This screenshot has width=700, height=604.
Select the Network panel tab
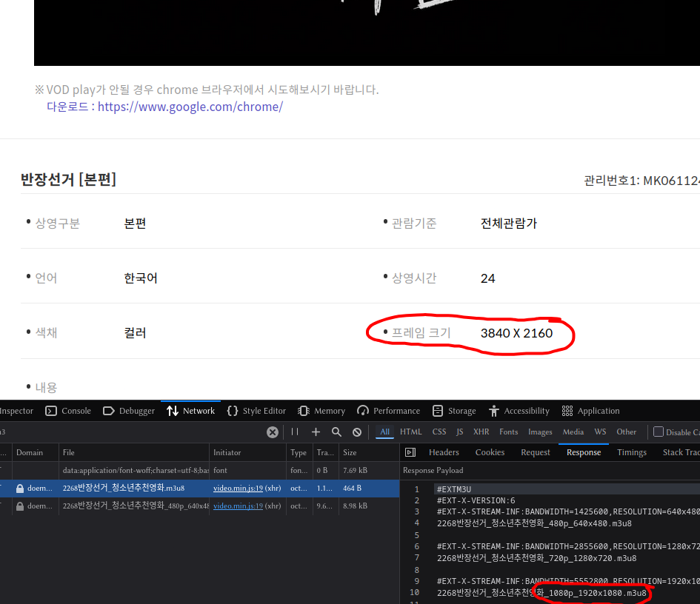point(190,411)
